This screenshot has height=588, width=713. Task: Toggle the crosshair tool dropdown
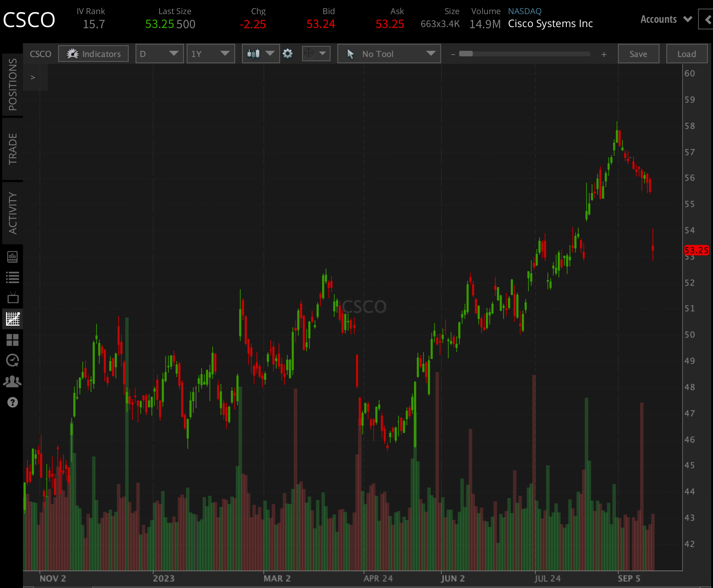315,54
